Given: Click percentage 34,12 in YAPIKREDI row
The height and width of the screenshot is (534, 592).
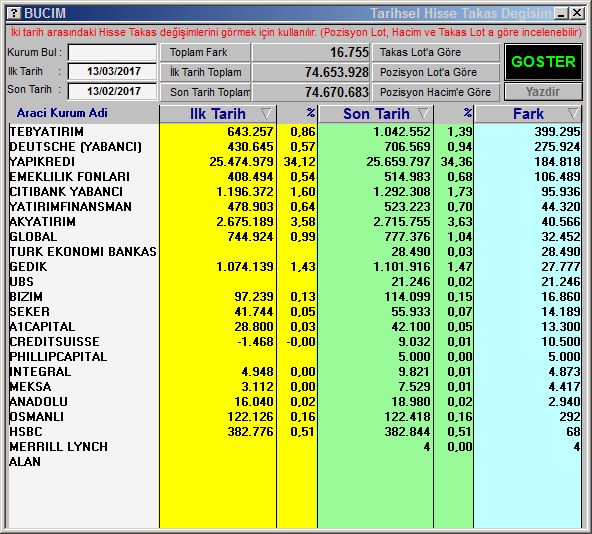Looking at the screenshot, I should click(x=300, y=162).
